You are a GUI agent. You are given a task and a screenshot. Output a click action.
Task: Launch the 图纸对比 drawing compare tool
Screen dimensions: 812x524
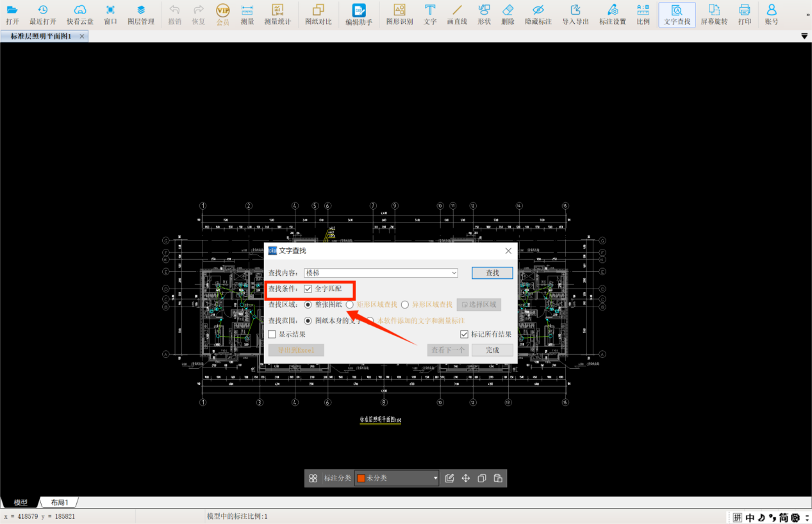coord(319,14)
